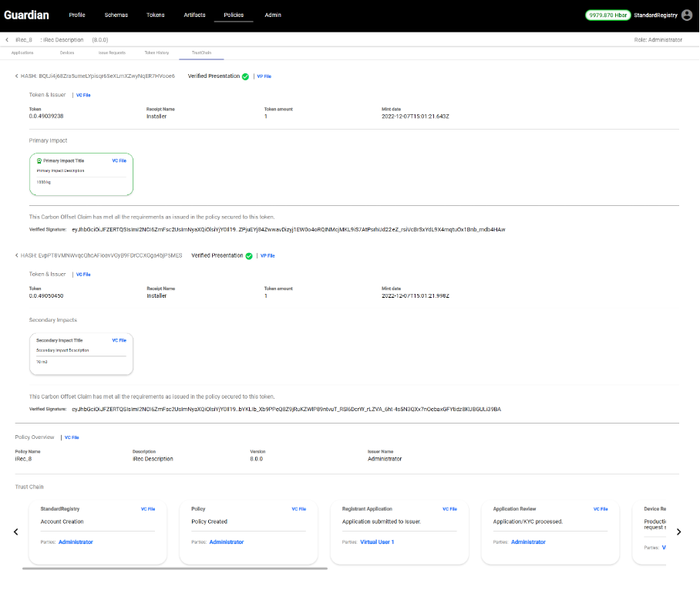Collapse the second HASH section chevron
The height and width of the screenshot is (594, 700).
(17, 255)
